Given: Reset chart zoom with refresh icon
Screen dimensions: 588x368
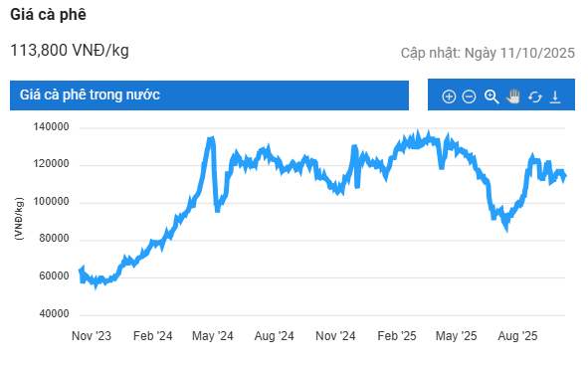Looking at the screenshot, I should pyautogui.click(x=534, y=97).
